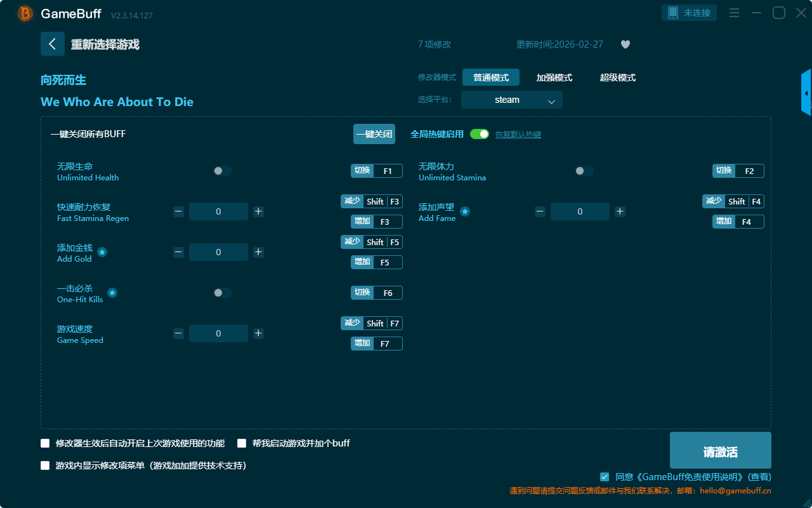Image resolution: width=812 pixels, height=508 pixels.
Task: Click the star icon beside Add Gold
Action: pos(102,252)
